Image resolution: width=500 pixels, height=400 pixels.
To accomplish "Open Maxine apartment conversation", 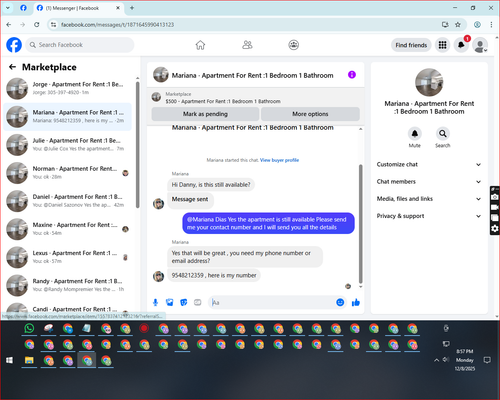I will 68,229.
